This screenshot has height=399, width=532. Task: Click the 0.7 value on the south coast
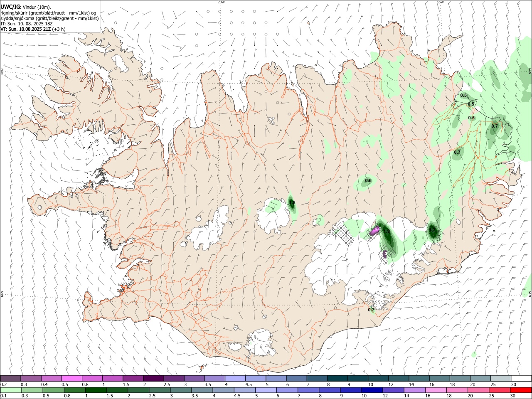(371, 310)
